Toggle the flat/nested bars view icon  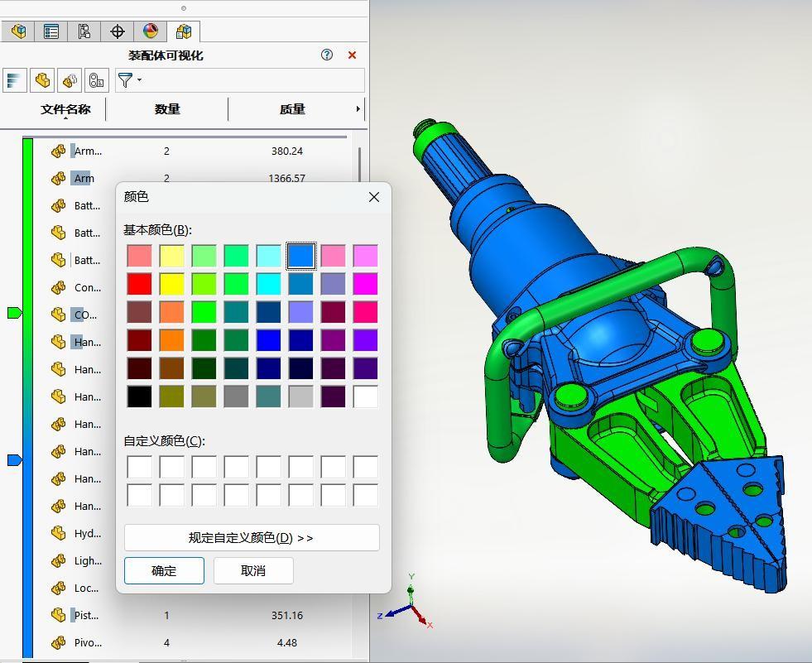point(15,80)
